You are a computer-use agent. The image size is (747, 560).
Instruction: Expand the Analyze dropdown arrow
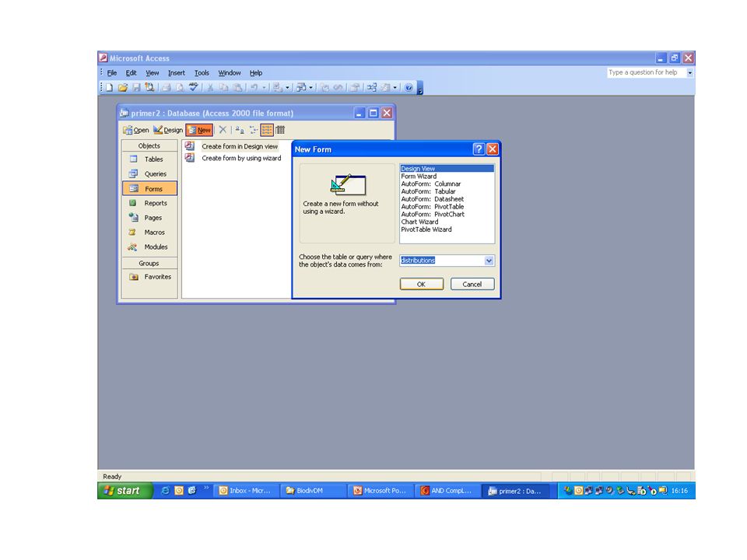(x=311, y=88)
